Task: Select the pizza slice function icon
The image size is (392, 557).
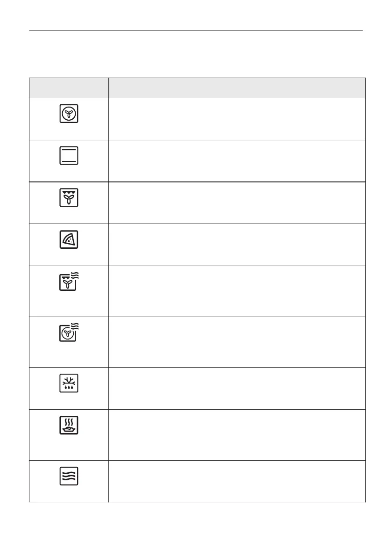Action: [x=69, y=239]
